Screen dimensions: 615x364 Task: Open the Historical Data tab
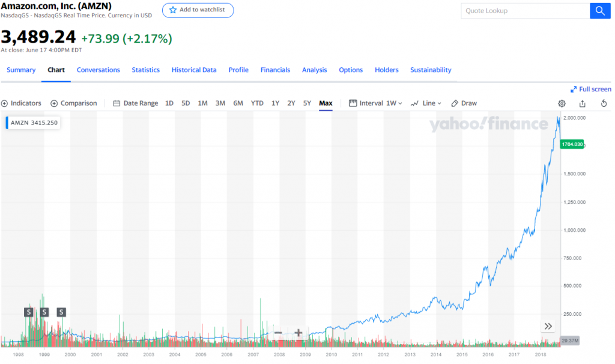pos(194,70)
